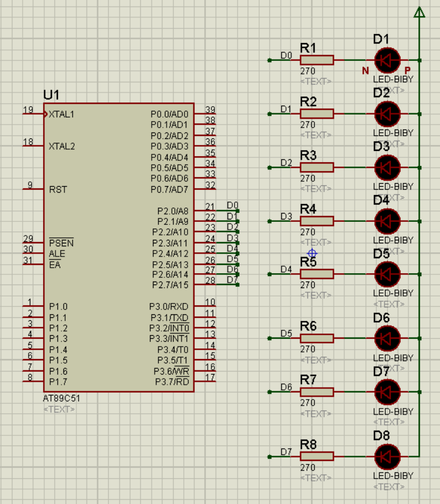Click the P3.2/INT0 pin label

point(169,328)
